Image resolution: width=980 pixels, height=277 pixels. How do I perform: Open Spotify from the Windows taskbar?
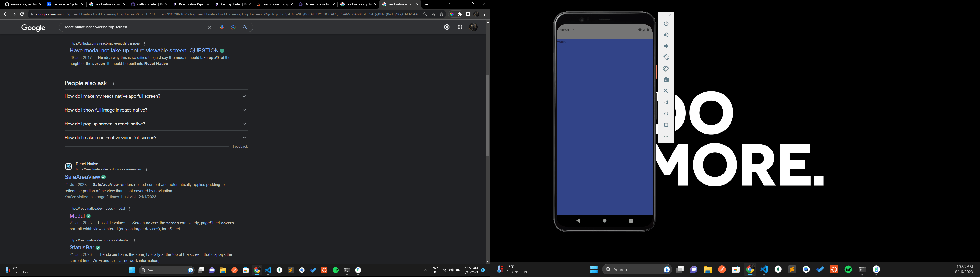pos(336,270)
